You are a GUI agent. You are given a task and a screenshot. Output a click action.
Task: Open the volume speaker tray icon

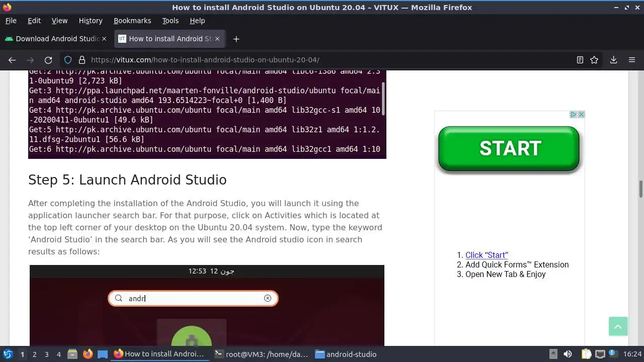tap(568, 354)
